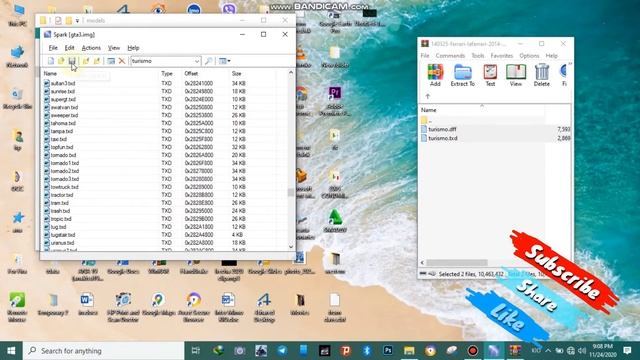Expand the WinRAR toolbar overflow chevron

[570, 64]
